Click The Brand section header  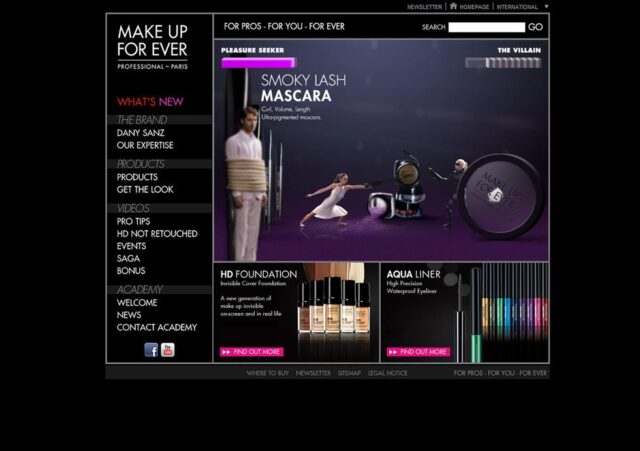coord(142,120)
